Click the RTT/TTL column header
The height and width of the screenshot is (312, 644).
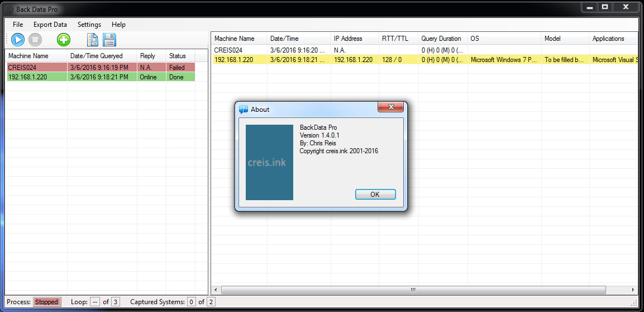click(398, 39)
